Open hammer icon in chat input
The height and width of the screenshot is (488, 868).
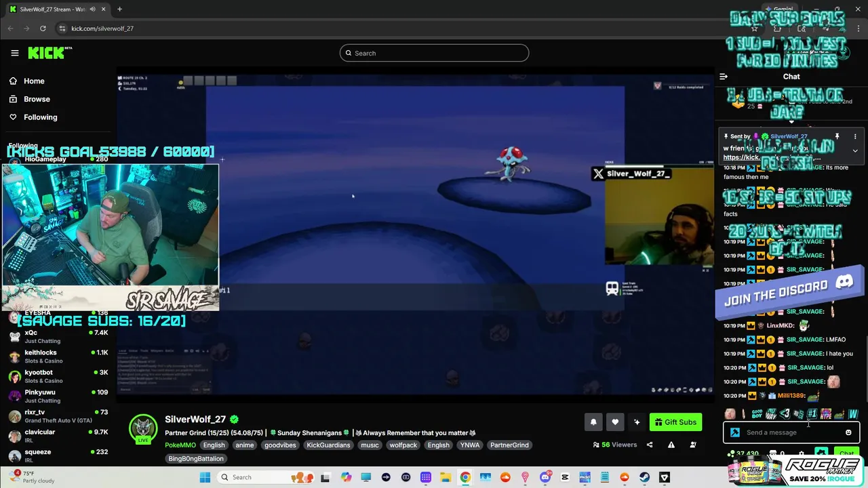(734, 432)
